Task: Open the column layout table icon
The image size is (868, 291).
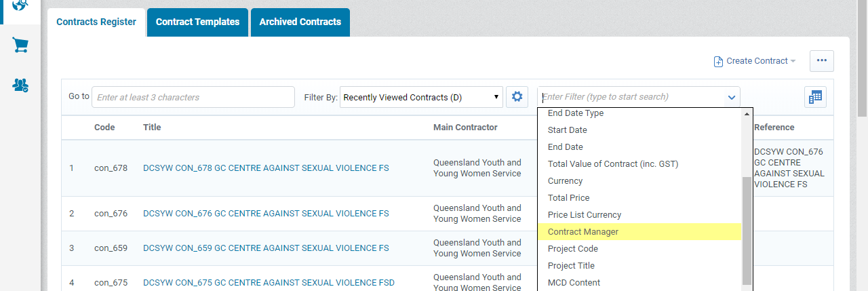Action: point(815,97)
